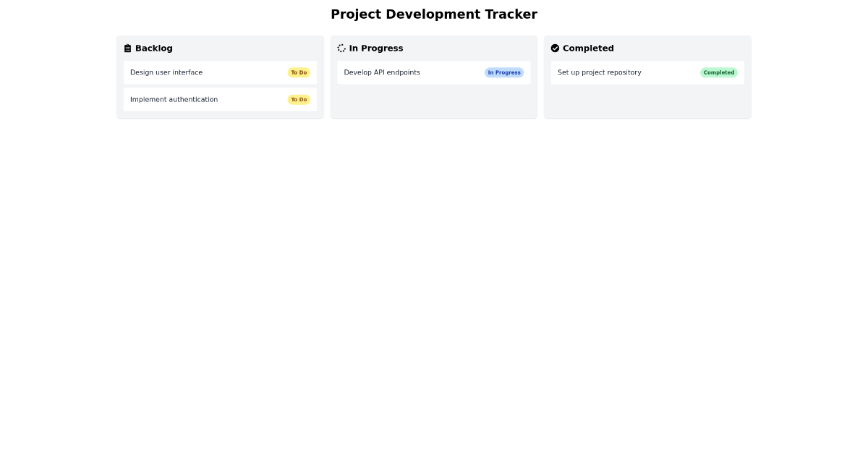Click the In Progress badge on Develop API endpoints
Screen dimensions: 868x456
[x=504, y=72]
